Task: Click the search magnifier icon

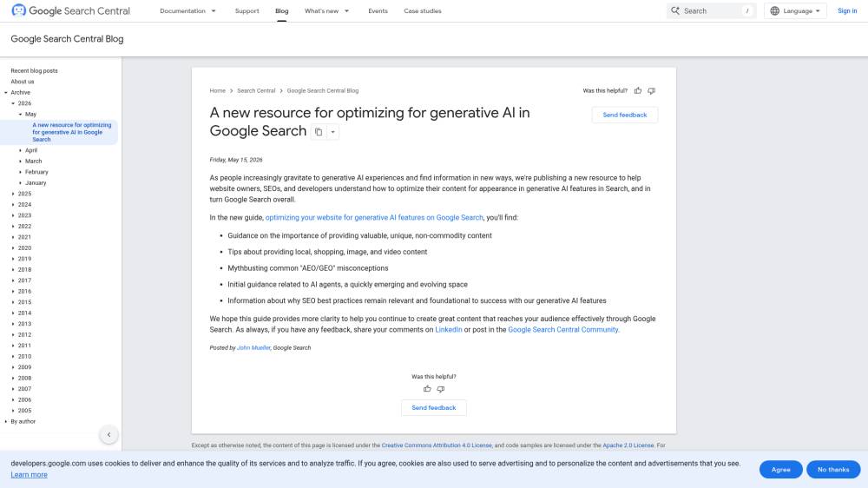Action: pos(675,10)
